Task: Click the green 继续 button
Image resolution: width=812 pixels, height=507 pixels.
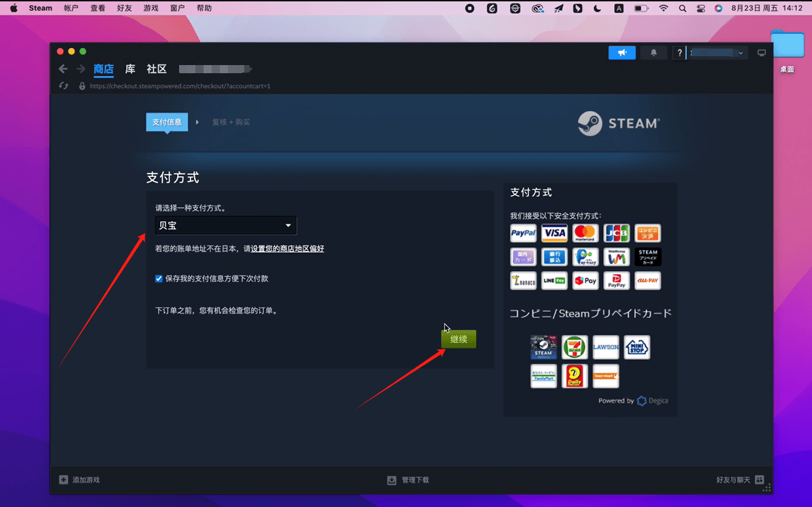Action: click(459, 340)
